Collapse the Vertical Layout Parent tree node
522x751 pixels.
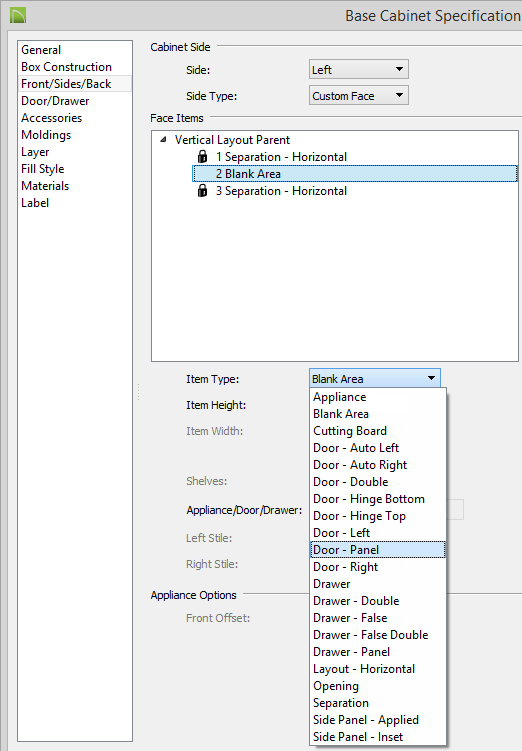pos(163,139)
